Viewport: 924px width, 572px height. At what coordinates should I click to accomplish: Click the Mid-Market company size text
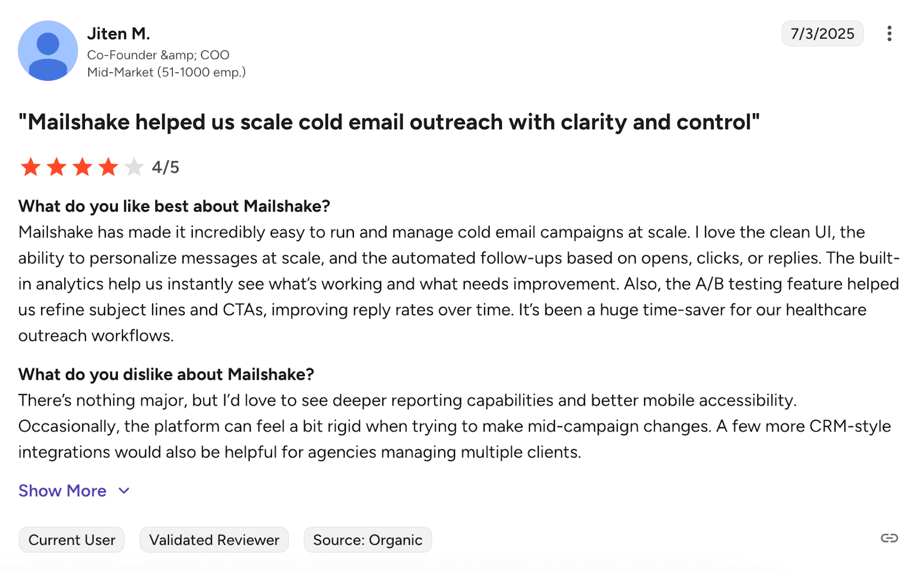[x=166, y=72]
